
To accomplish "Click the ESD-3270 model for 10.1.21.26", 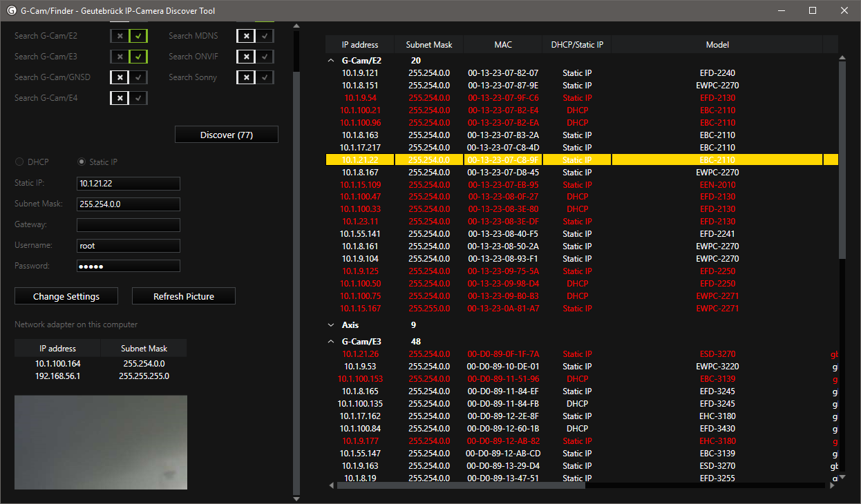I will pyautogui.click(x=717, y=354).
